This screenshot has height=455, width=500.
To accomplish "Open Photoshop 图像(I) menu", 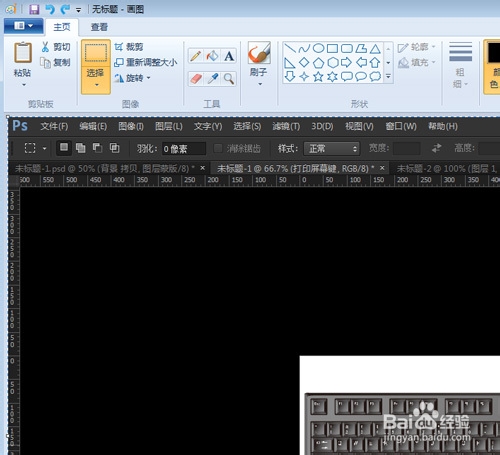I will click(131, 126).
